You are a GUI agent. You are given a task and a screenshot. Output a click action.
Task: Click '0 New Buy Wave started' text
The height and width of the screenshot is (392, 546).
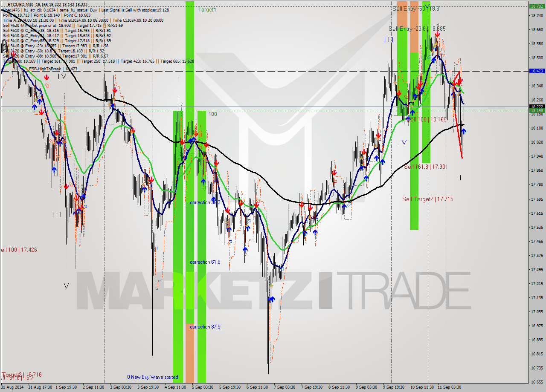pos(153,377)
